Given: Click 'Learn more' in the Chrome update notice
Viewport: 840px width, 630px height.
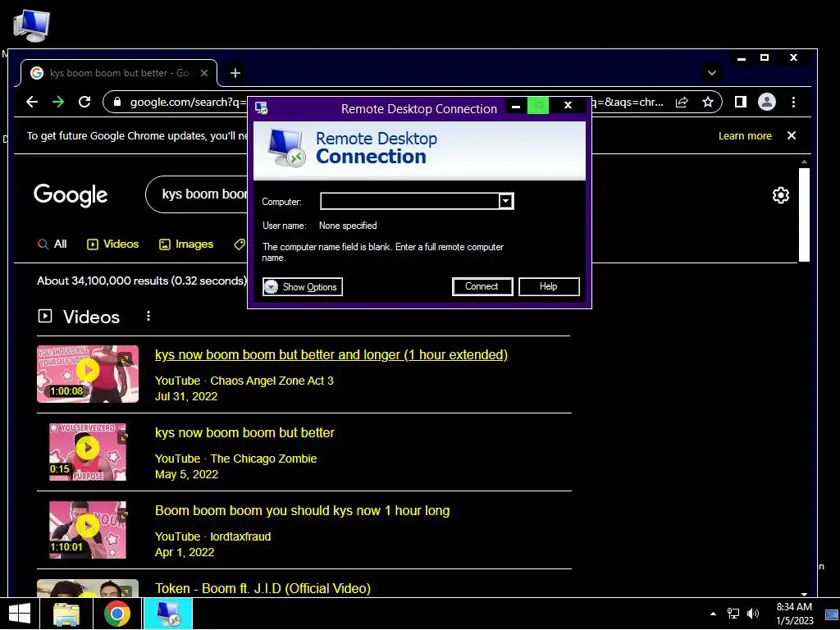Looking at the screenshot, I should coord(745,135).
